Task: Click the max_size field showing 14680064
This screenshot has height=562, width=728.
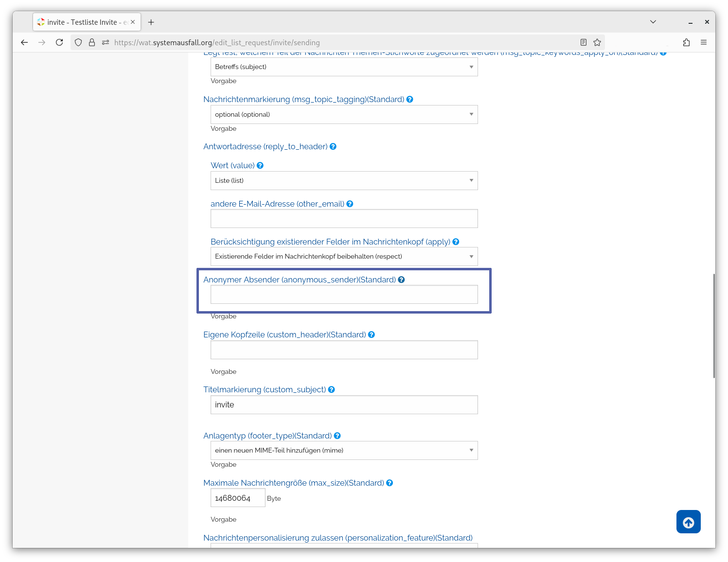Action: pyautogui.click(x=238, y=498)
